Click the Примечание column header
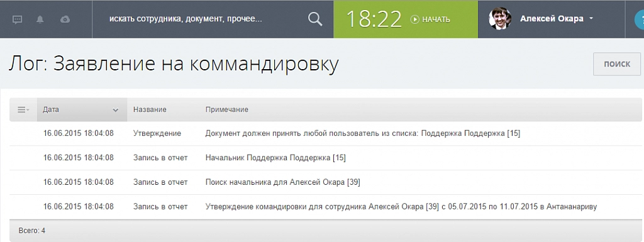Image resolution: width=644 pixels, height=242 pixels. [226, 109]
